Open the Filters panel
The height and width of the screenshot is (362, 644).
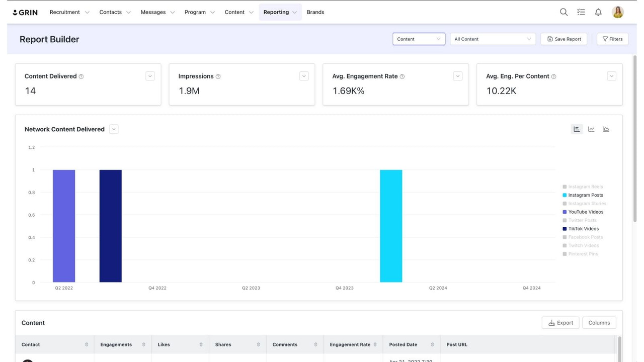tap(612, 39)
